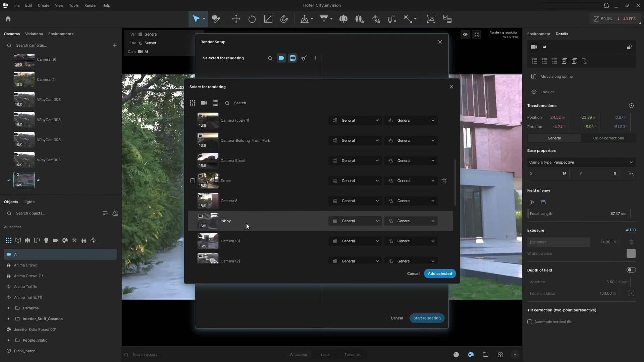Open variation dropdown for Camera (copy 1)

(355, 120)
